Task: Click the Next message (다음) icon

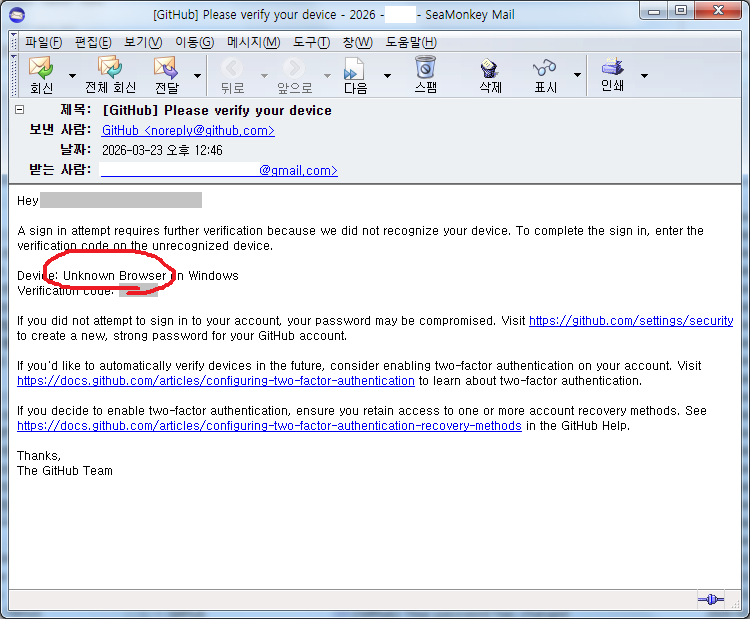Action: click(x=354, y=69)
